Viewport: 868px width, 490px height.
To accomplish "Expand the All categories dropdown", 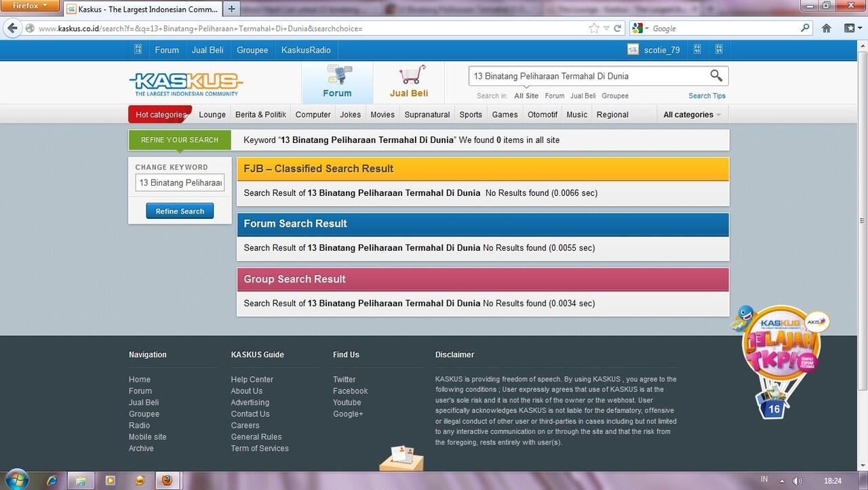I will [692, 115].
